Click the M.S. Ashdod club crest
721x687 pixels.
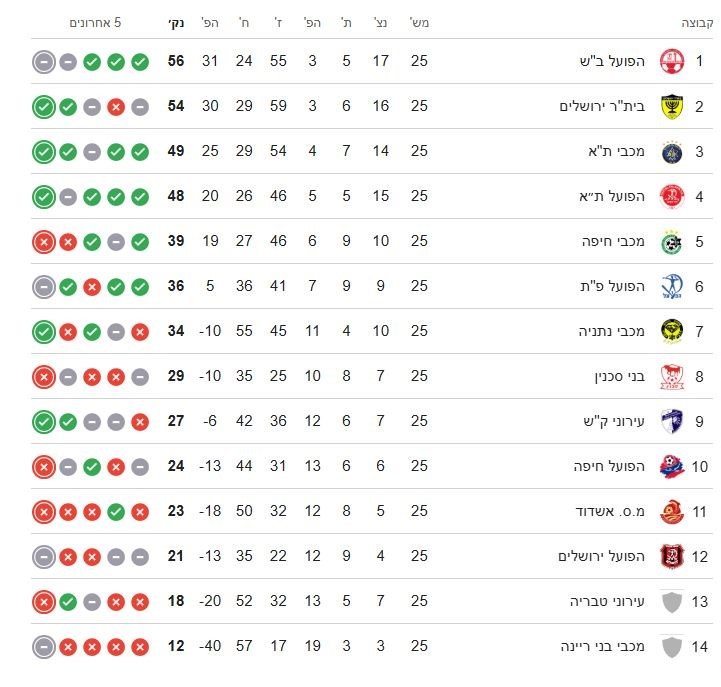pos(671,511)
